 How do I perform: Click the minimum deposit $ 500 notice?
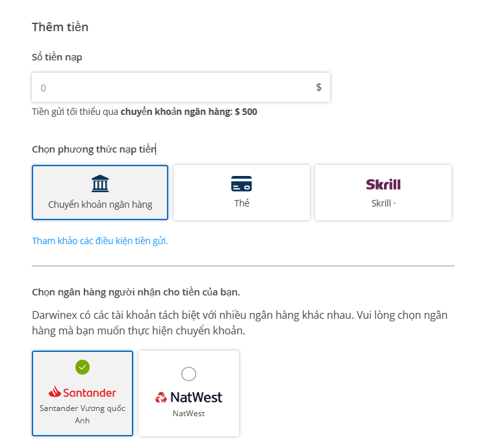(144, 112)
